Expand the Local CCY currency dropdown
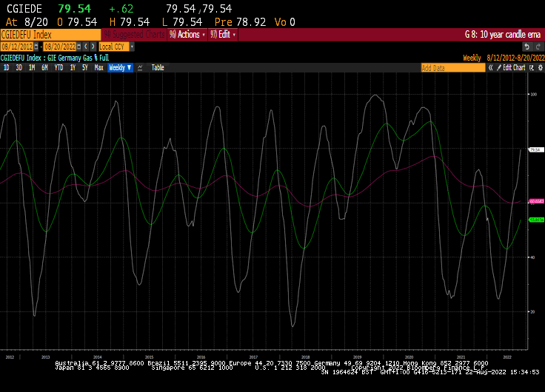The width and height of the screenshot is (545, 392). point(116,46)
